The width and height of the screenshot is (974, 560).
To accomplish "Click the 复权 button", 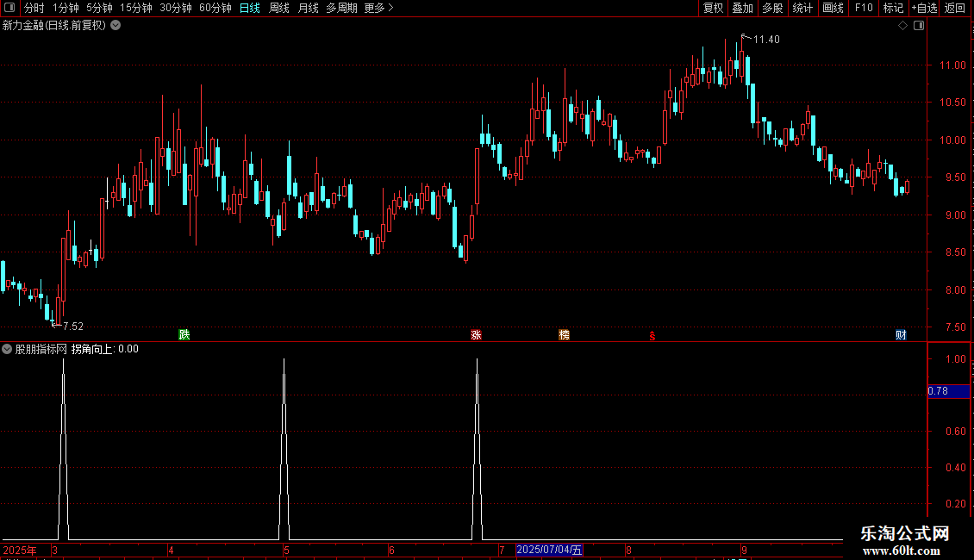I will coord(713,8).
